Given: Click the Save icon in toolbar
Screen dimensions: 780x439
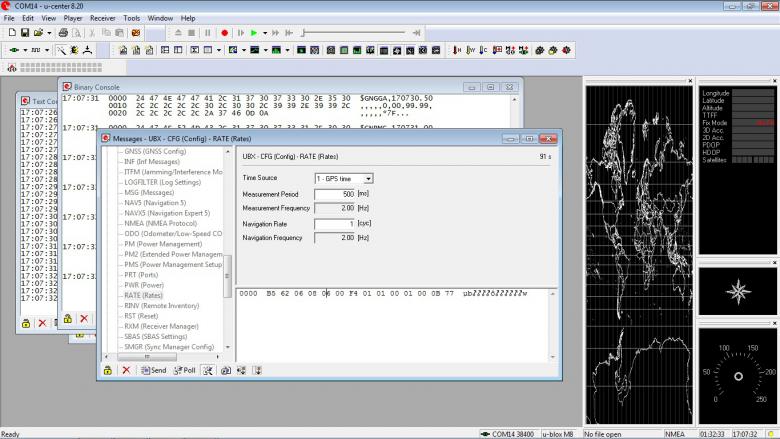Looking at the screenshot, I should click(24, 33).
